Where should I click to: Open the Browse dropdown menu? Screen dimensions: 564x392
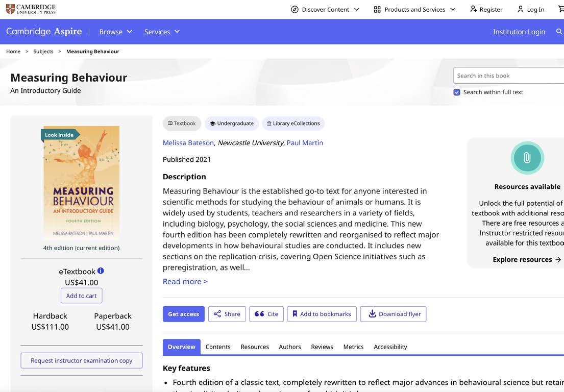tap(116, 32)
